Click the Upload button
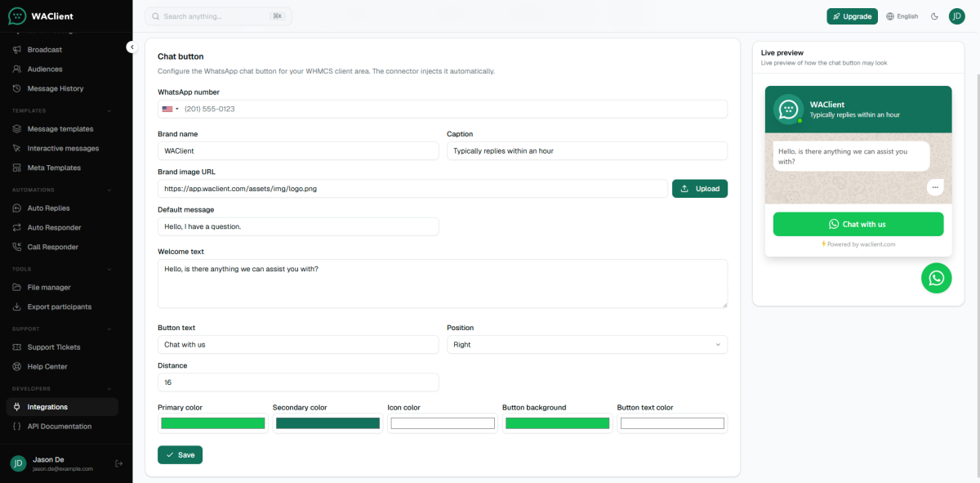Screen dimensions: 980x483 [700, 189]
